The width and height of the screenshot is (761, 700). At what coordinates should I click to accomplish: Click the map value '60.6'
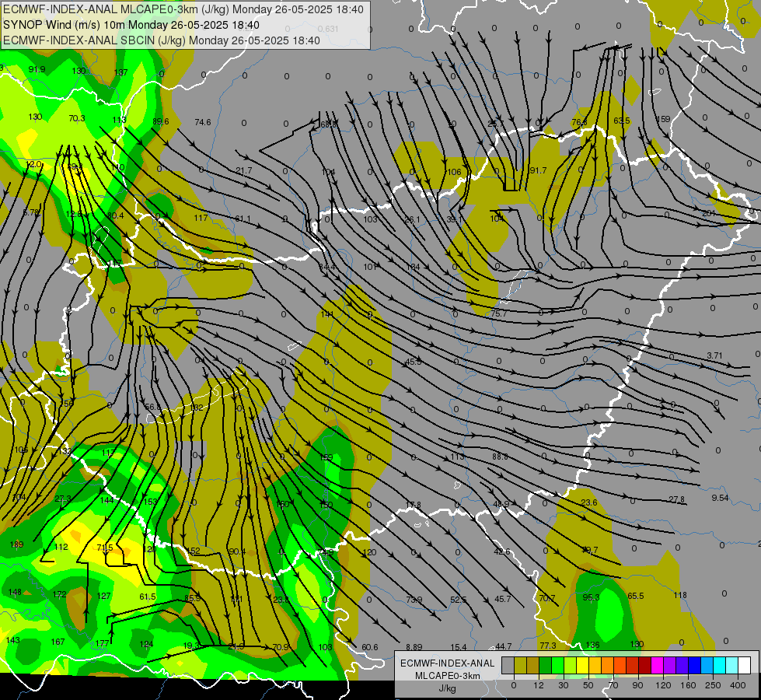[370, 647]
